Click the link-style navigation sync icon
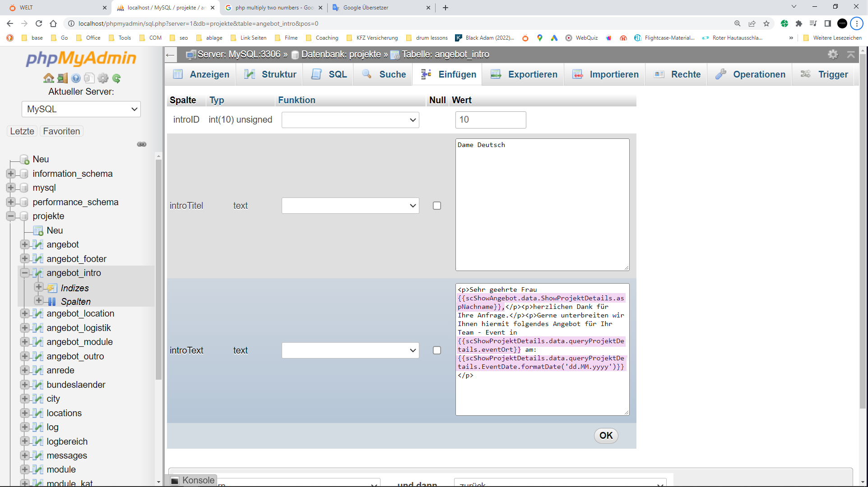The height and width of the screenshot is (487, 868). coord(142,144)
